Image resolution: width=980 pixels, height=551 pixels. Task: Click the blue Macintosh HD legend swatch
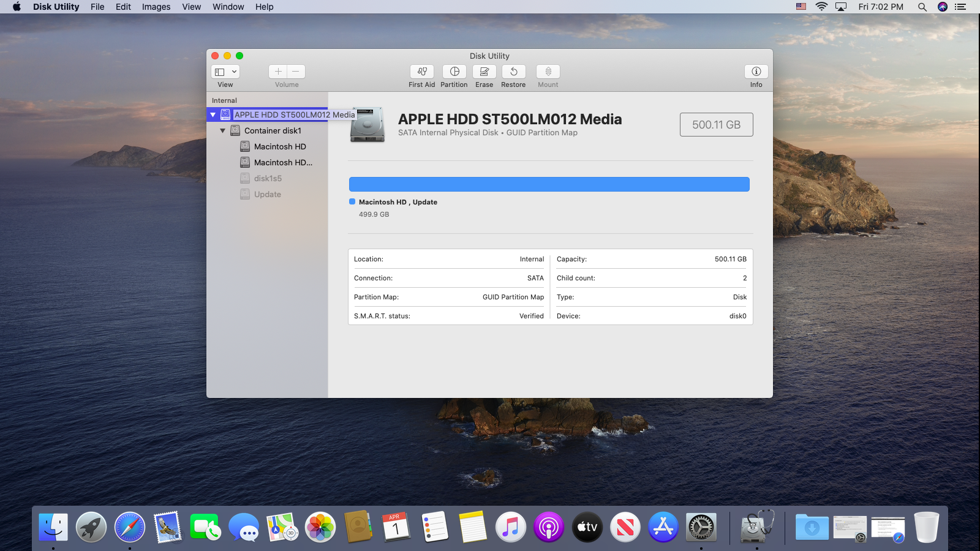click(x=352, y=201)
